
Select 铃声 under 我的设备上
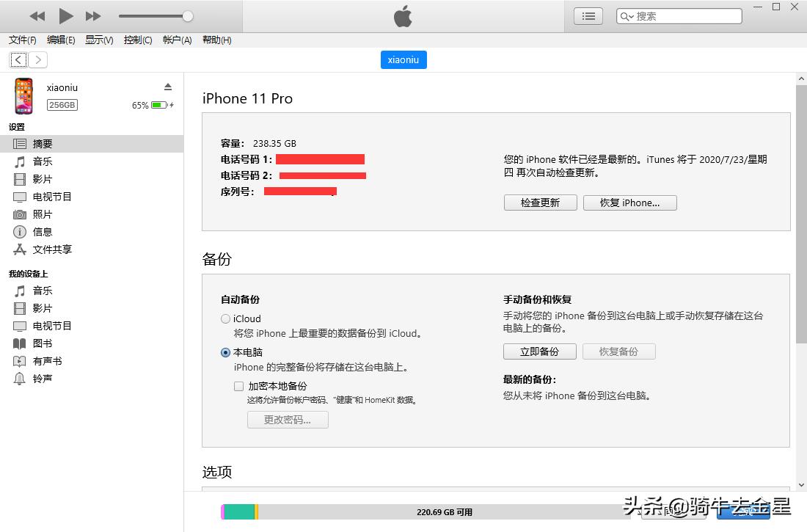pos(40,378)
